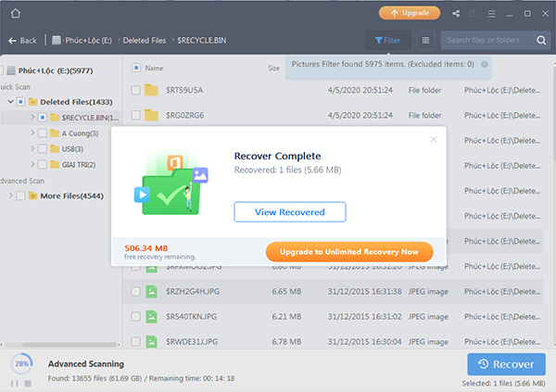Image resolution: width=556 pixels, height=392 pixels.
Task: Toggle the $RECYCLE.BIN tree checkbox
Action: 43,118
